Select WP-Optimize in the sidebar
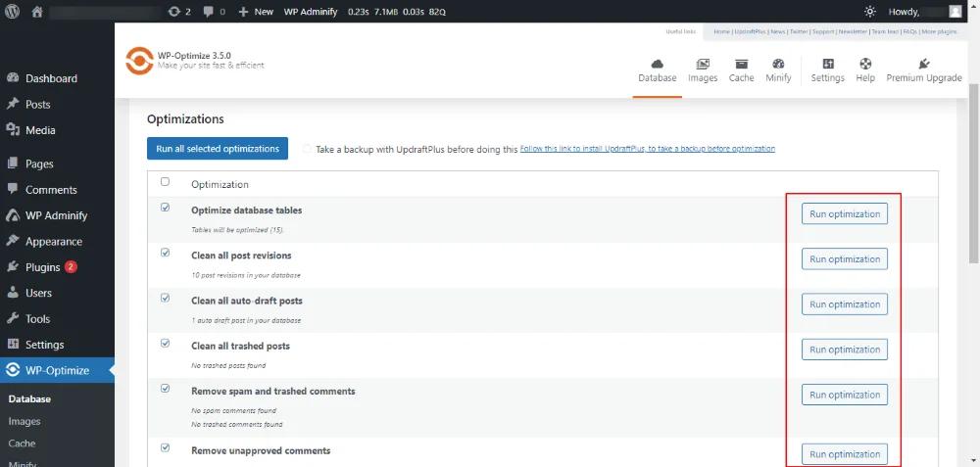 (57, 370)
